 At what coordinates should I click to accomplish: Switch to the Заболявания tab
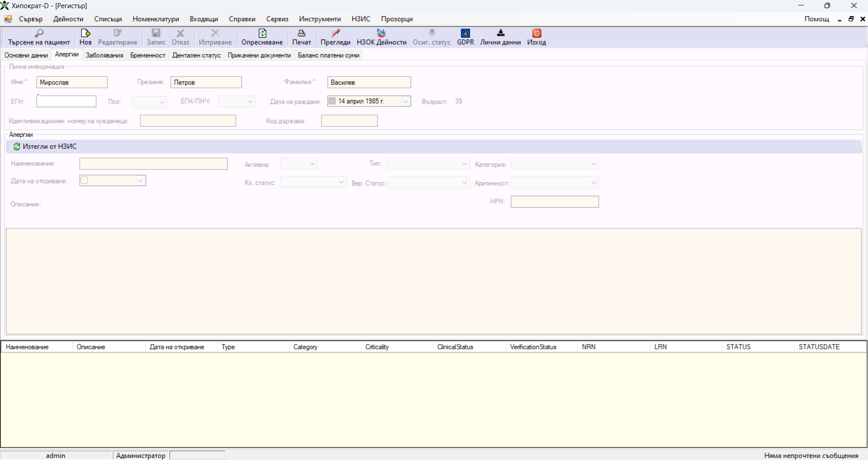tap(104, 55)
